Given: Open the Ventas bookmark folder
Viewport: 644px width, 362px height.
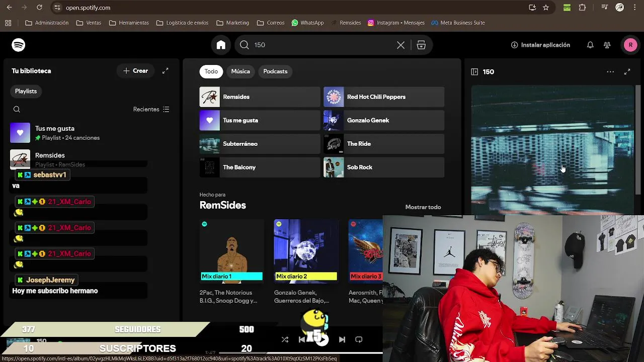Looking at the screenshot, I should click(x=89, y=23).
